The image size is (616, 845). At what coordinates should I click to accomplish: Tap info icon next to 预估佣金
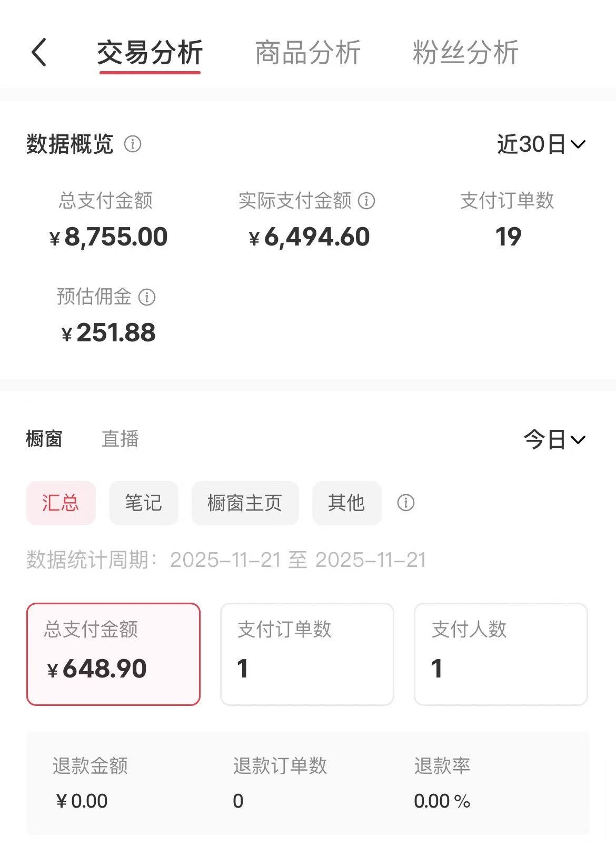pos(147,297)
